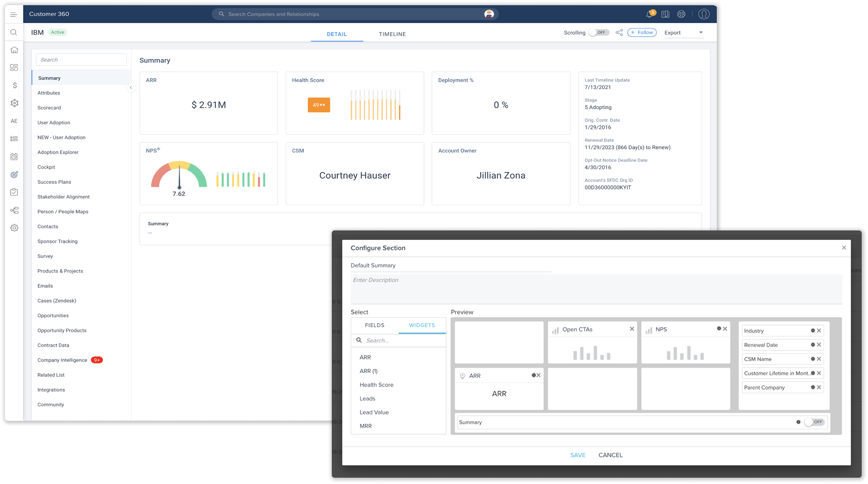Remove the ARR preview widget
Image resolution: width=868 pixels, height=484 pixels.
click(539, 375)
